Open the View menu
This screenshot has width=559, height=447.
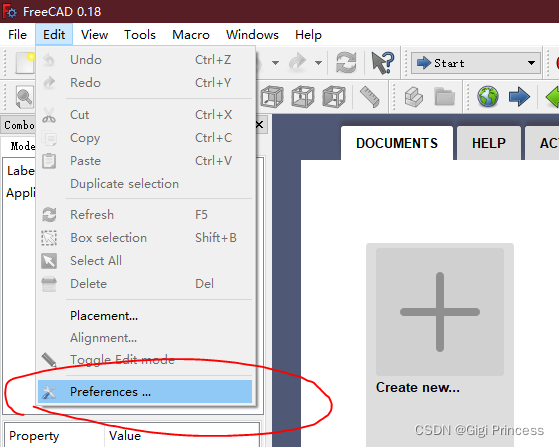pos(94,35)
